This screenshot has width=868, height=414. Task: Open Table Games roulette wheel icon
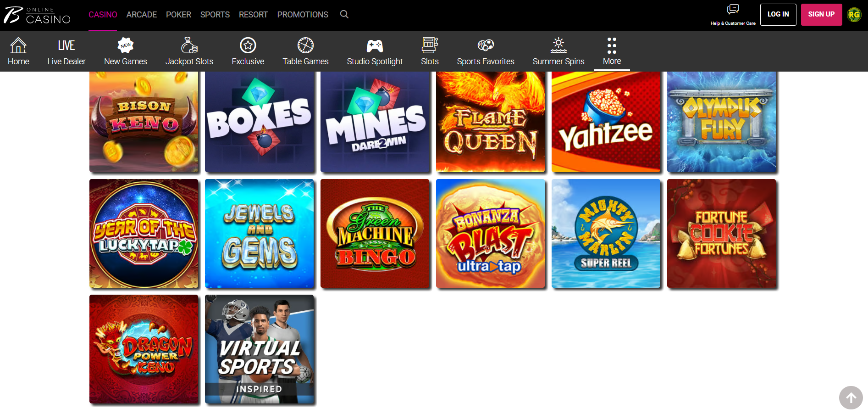(x=305, y=45)
